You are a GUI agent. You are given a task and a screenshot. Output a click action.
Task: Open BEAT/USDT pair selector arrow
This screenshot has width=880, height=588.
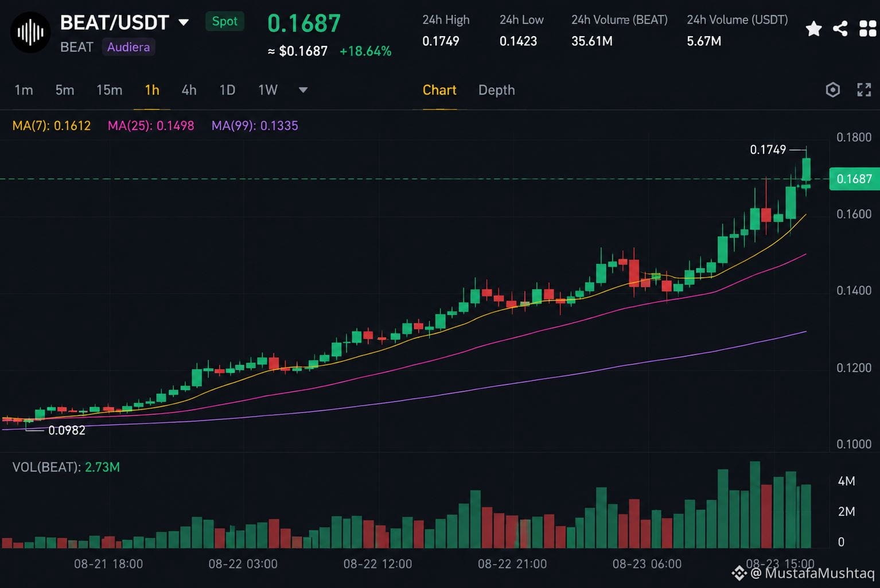coord(184,22)
